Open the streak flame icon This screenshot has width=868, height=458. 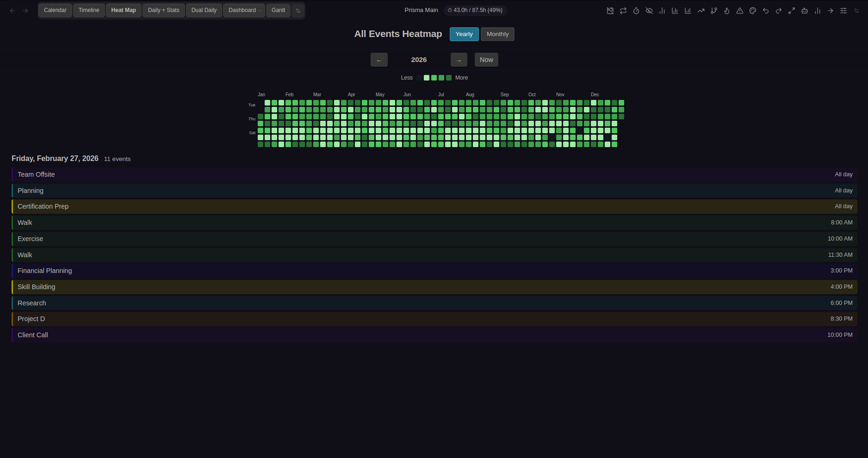pos(727,10)
